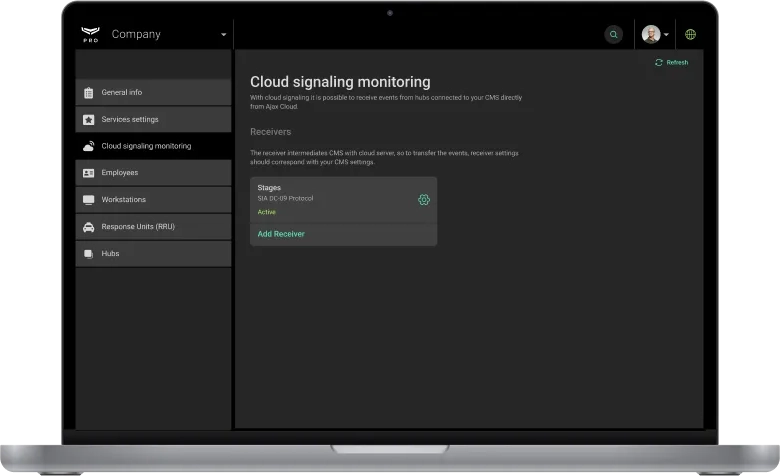780x476 pixels.
Task: Click the clipboard icon beside General info
Action: click(x=89, y=93)
